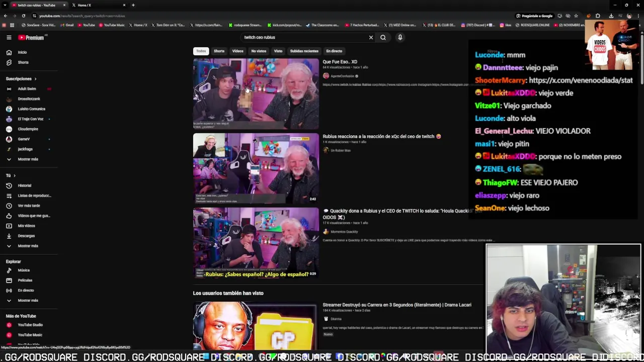Open the Quackity dona a Rubius thumbnail
This screenshot has height=362, width=644.
pos(256,243)
